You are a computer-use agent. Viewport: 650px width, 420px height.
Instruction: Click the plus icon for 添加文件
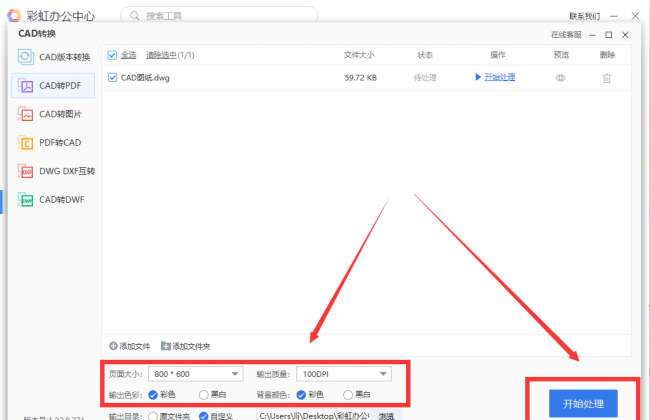point(113,346)
